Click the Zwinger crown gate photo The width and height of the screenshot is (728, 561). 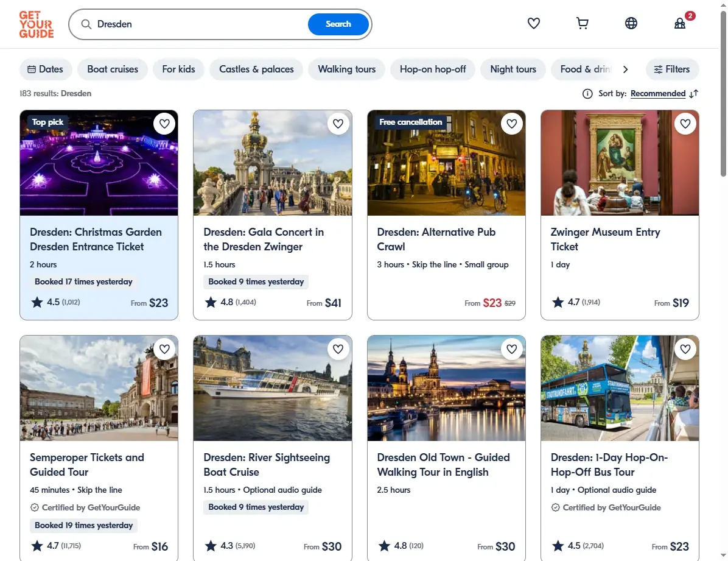coord(273,163)
